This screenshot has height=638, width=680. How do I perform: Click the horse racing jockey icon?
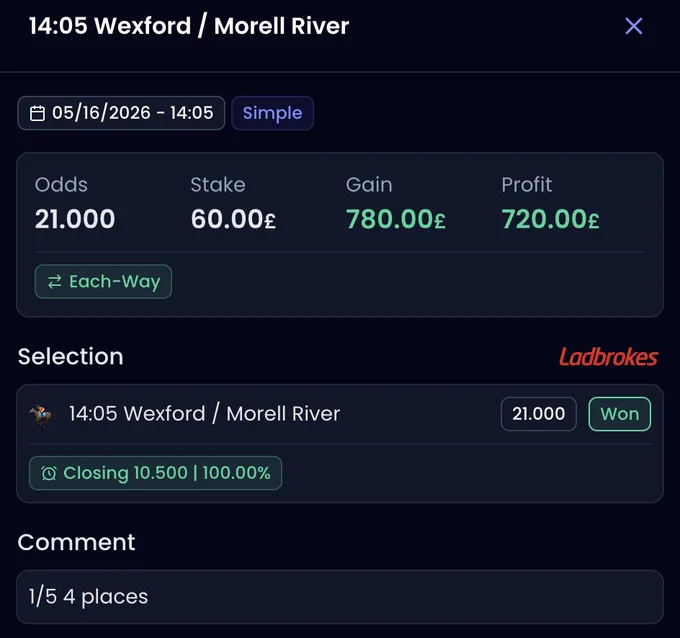point(41,415)
